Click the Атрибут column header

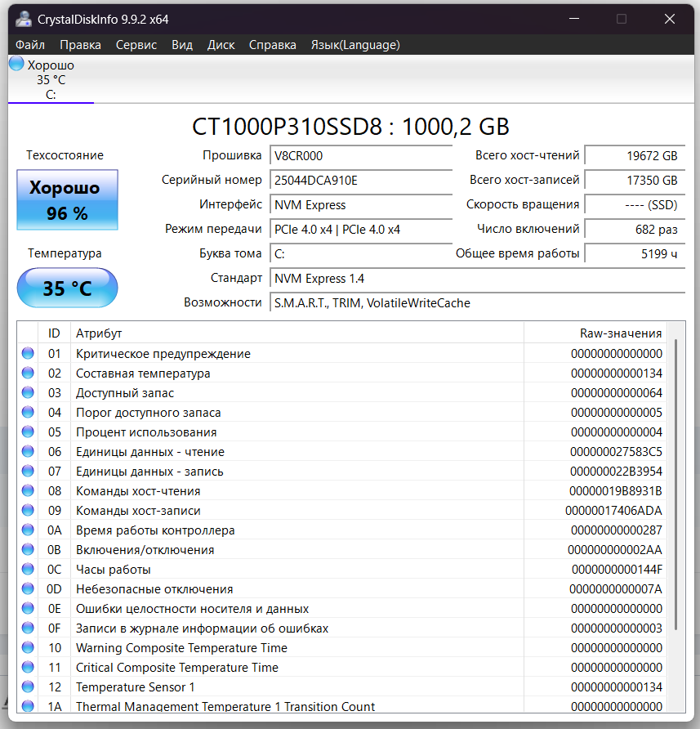[x=297, y=333]
